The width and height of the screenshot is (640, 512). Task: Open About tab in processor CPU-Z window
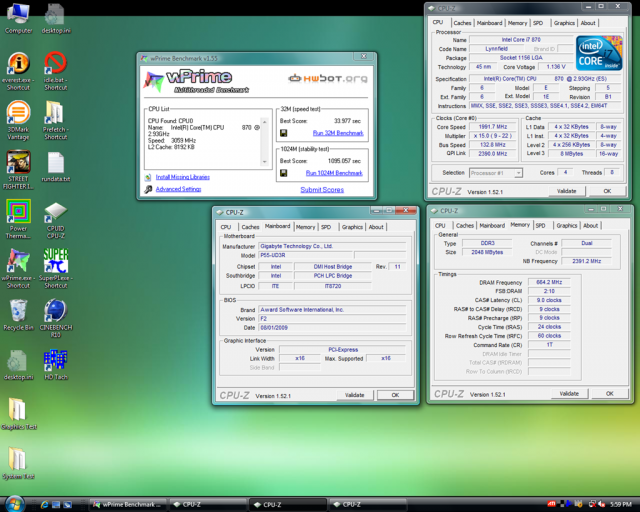click(x=588, y=23)
